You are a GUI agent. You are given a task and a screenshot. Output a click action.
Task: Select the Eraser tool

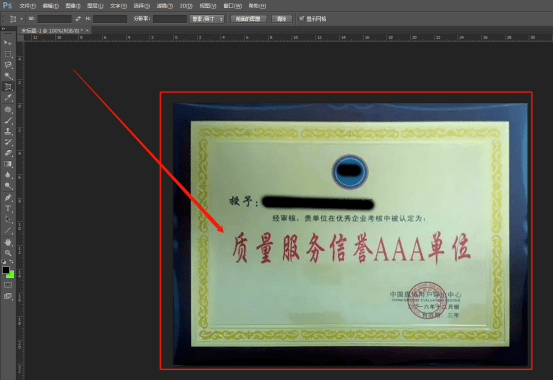coord(8,153)
